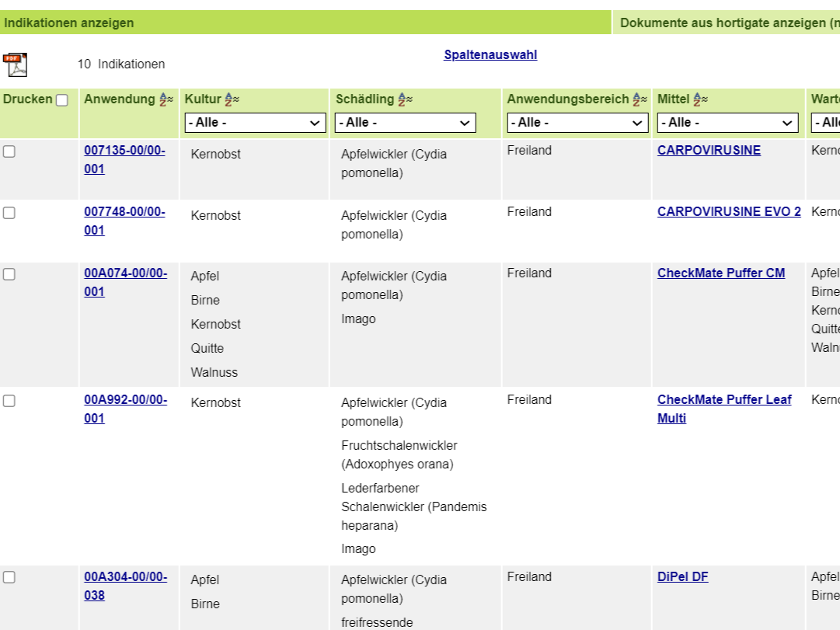Image resolution: width=840 pixels, height=630 pixels.
Task: Switch to Indikationen anzeigen tab
Action: [305, 23]
